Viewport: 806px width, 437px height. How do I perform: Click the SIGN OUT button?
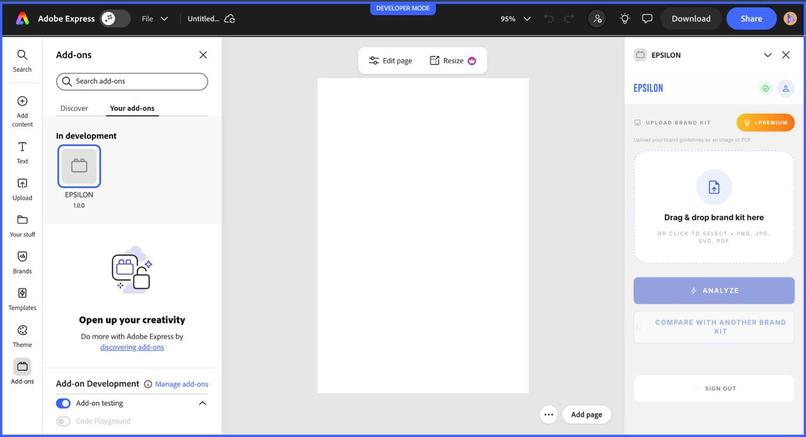pyautogui.click(x=713, y=388)
